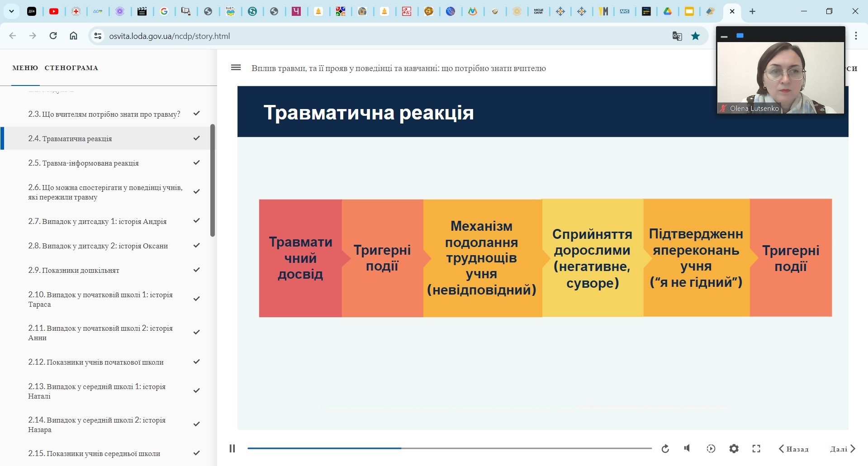Enter fullscreen mode
Viewport: 868px width, 466px height.
(x=756, y=448)
